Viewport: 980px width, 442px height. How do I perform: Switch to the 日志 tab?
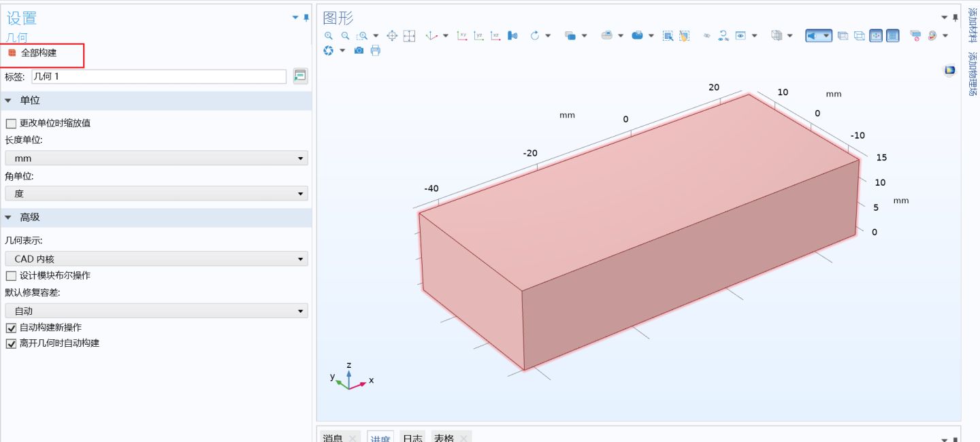coord(412,438)
